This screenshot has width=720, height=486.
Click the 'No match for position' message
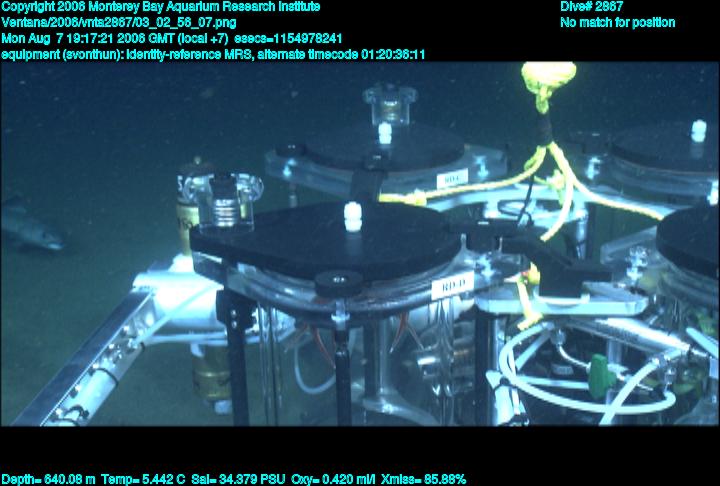(x=618, y=23)
